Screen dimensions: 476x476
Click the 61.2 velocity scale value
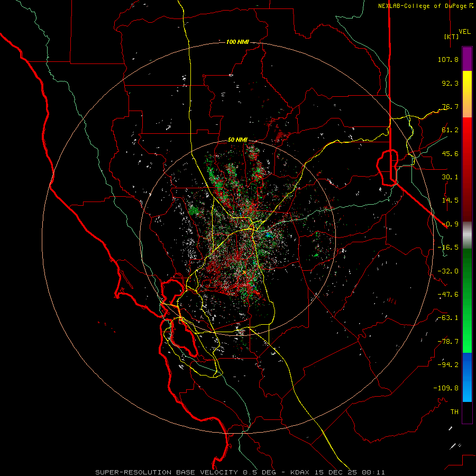(450, 130)
